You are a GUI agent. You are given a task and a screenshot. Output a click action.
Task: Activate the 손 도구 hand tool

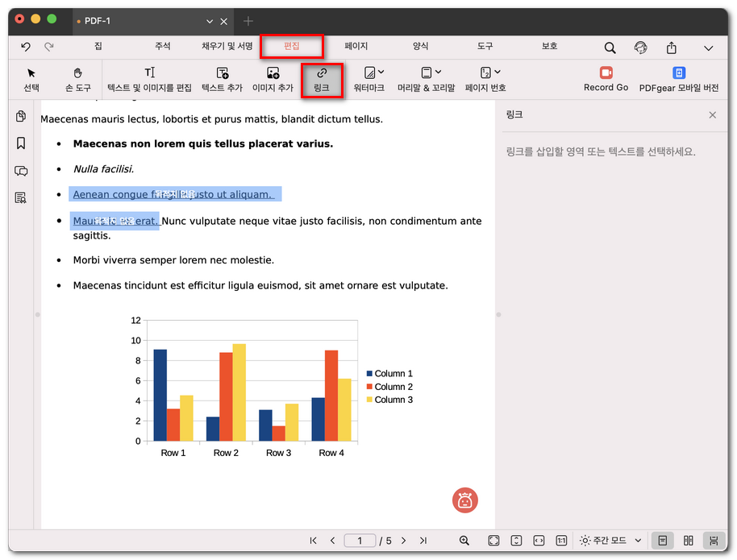pyautogui.click(x=78, y=80)
